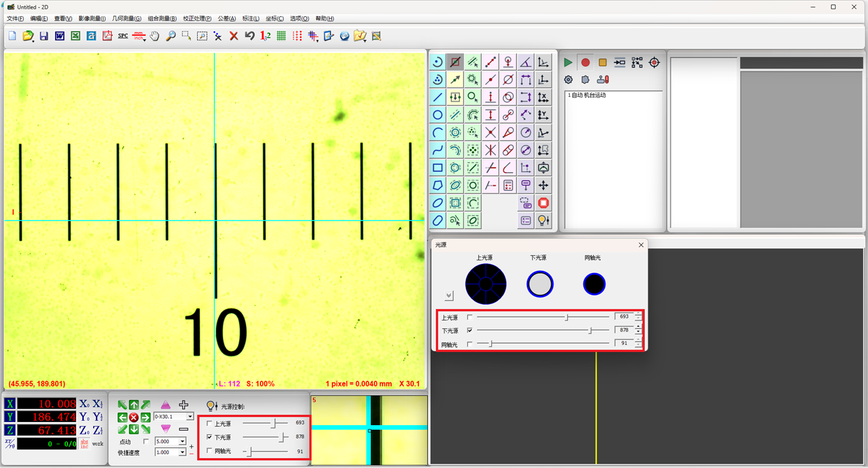Enable the 点动 jog checkbox

click(146, 441)
